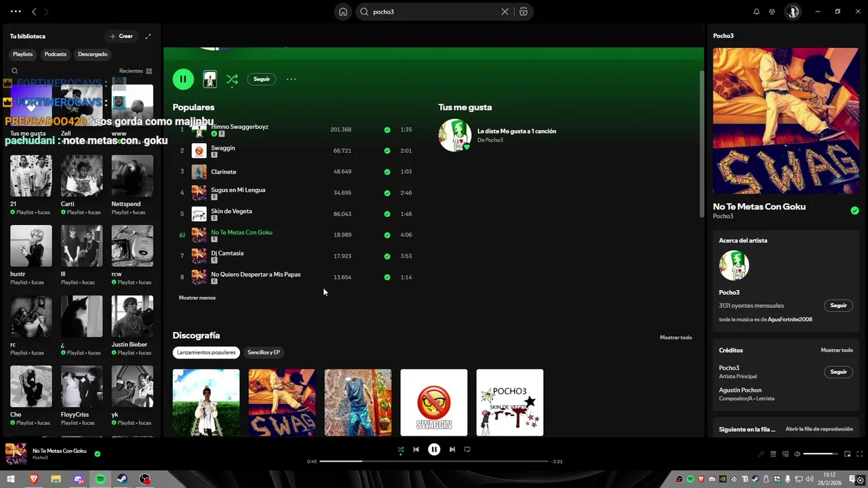Go to Spotify Home via the house icon
The width and height of the screenshot is (868, 488).
[x=343, y=12]
